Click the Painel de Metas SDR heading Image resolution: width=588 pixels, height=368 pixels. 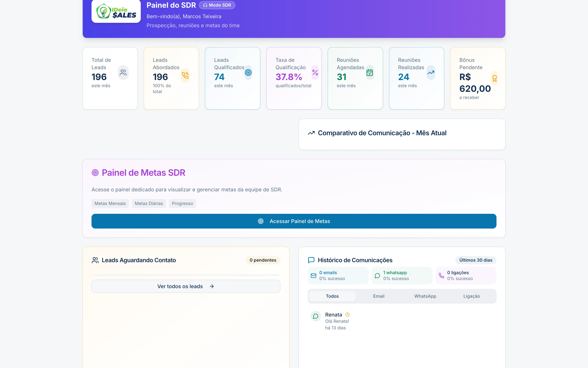click(143, 173)
